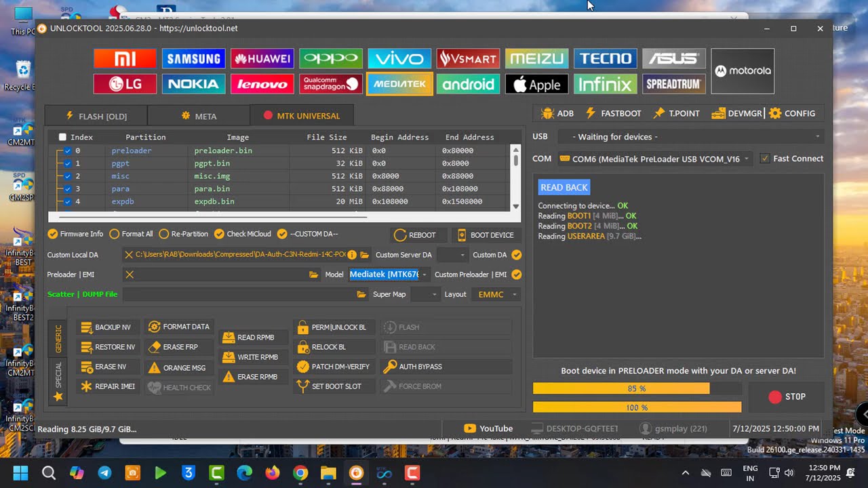868x488 pixels.
Task: Open the Nokia brand tile
Action: tap(193, 84)
